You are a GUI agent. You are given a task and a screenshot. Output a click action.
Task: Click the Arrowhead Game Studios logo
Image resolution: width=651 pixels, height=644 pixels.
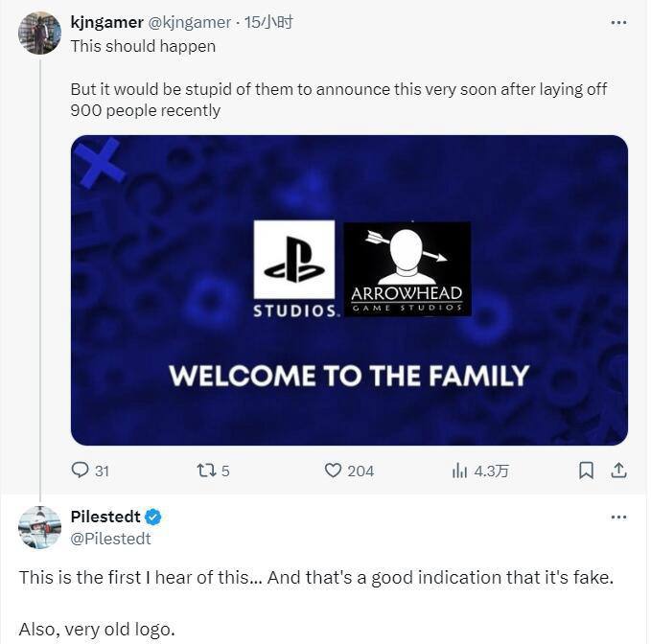point(407,268)
